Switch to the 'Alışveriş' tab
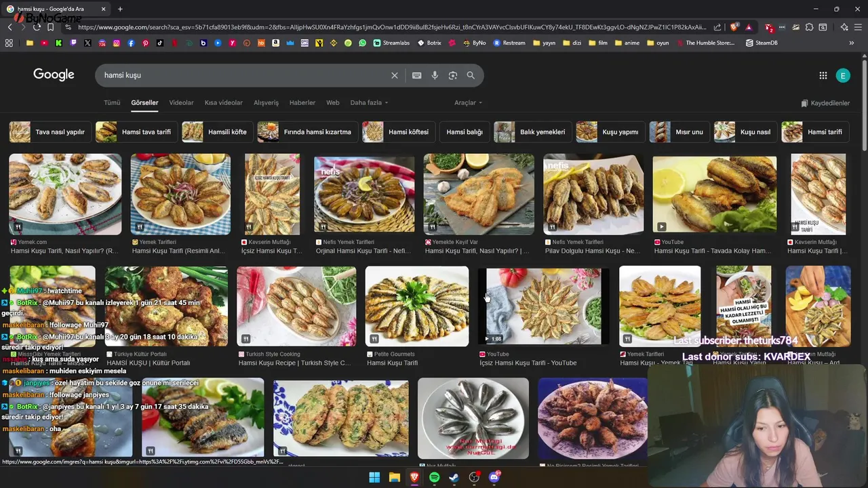Screen dimensions: 868x488 266,103
